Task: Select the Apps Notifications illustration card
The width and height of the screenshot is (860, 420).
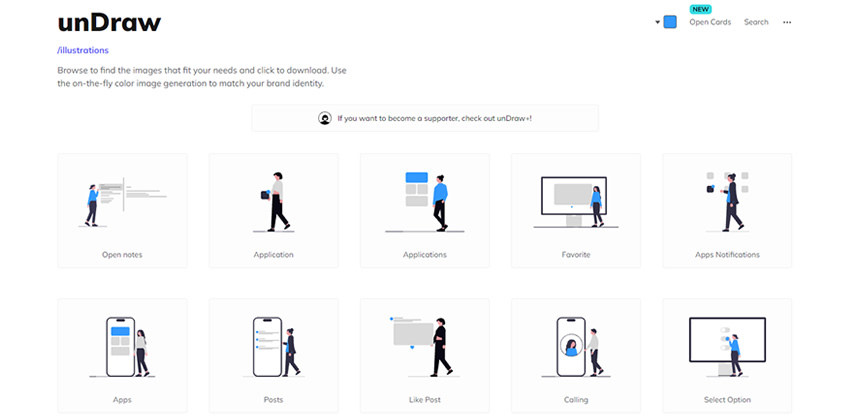Action: click(727, 211)
